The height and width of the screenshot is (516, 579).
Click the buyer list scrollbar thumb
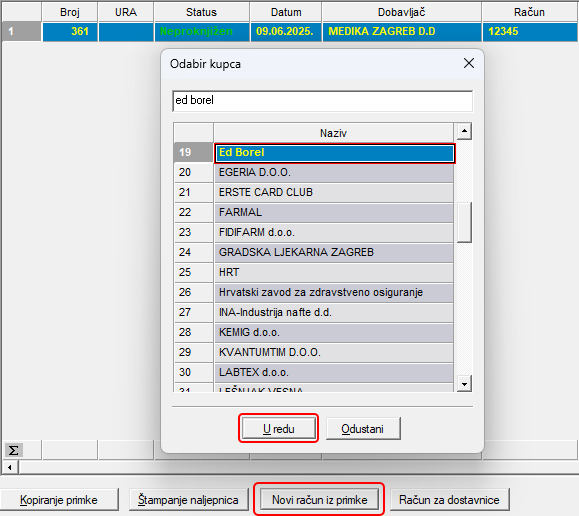[x=464, y=222]
